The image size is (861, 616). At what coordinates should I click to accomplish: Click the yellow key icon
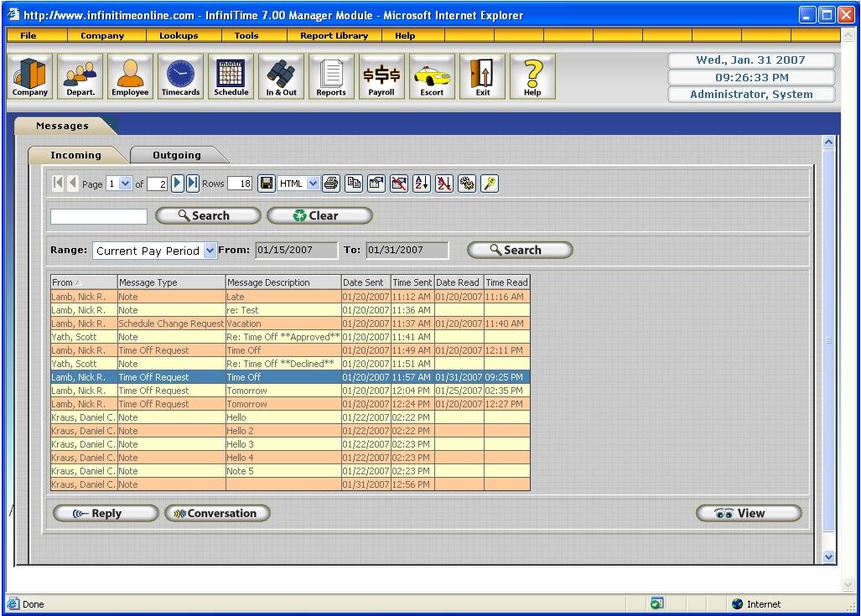490,184
